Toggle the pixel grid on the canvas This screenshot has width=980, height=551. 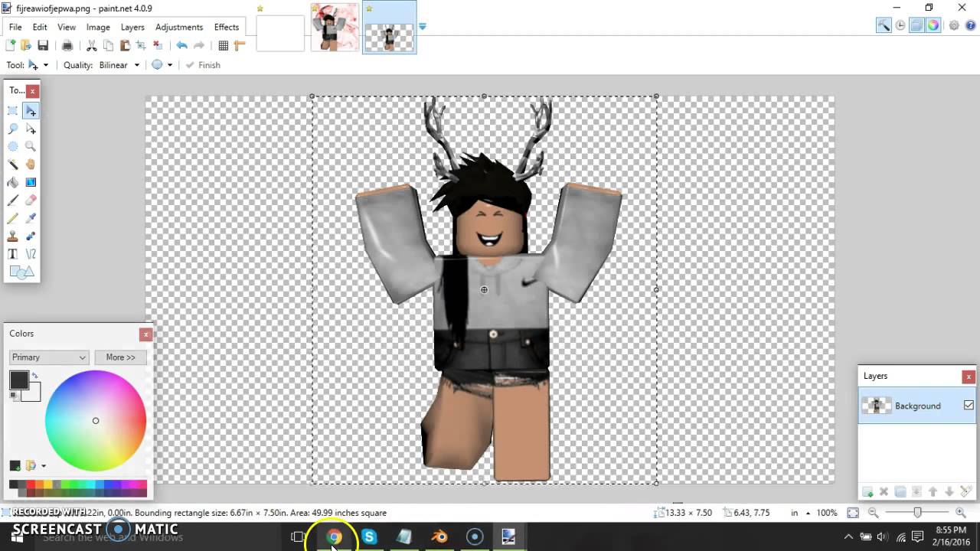coord(224,44)
